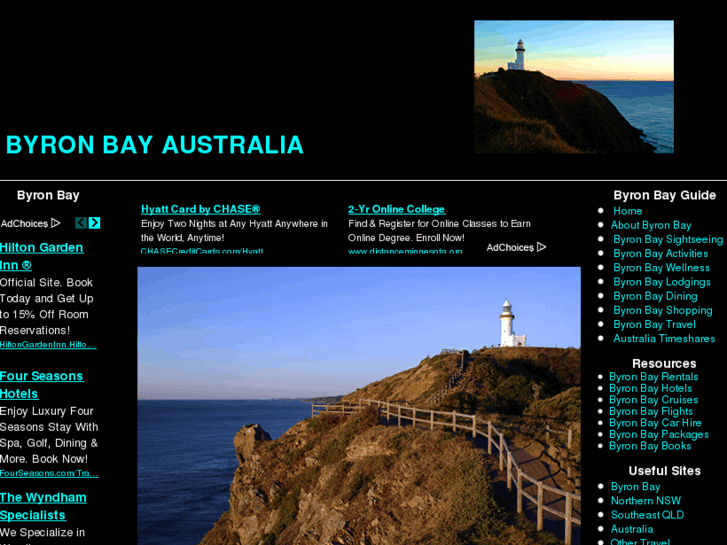
Task: Select Byron Bay Car Hire link
Action: point(655,423)
